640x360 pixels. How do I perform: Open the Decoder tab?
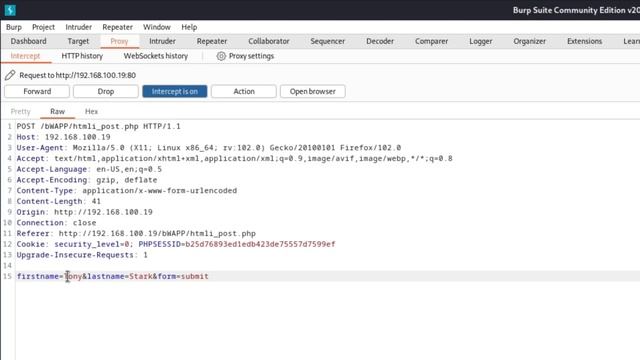pos(380,41)
